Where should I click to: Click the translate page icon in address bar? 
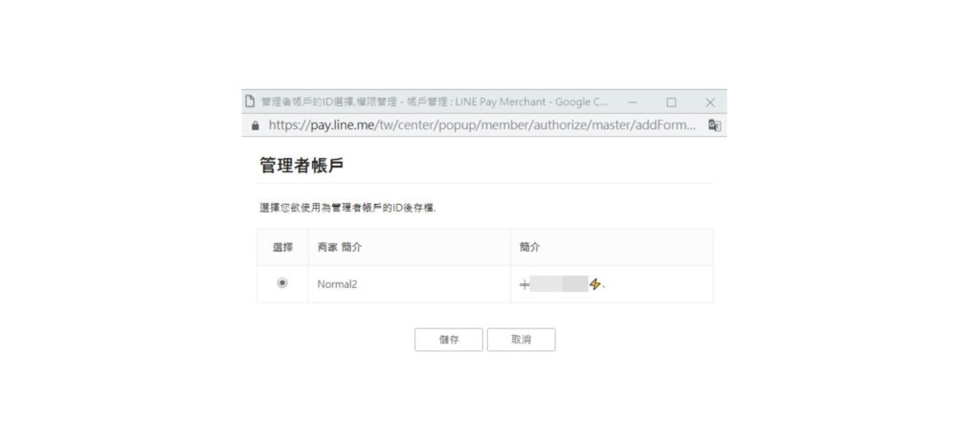click(714, 125)
